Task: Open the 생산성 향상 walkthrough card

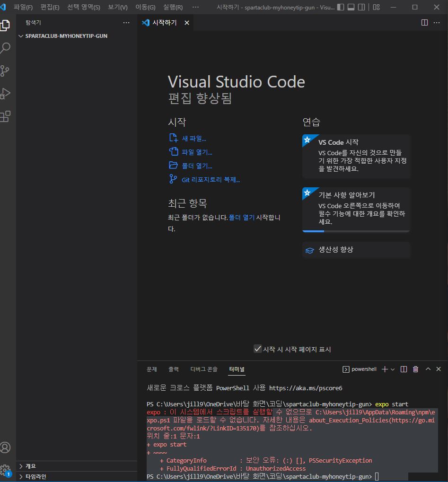Action: (x=356, y=250)
